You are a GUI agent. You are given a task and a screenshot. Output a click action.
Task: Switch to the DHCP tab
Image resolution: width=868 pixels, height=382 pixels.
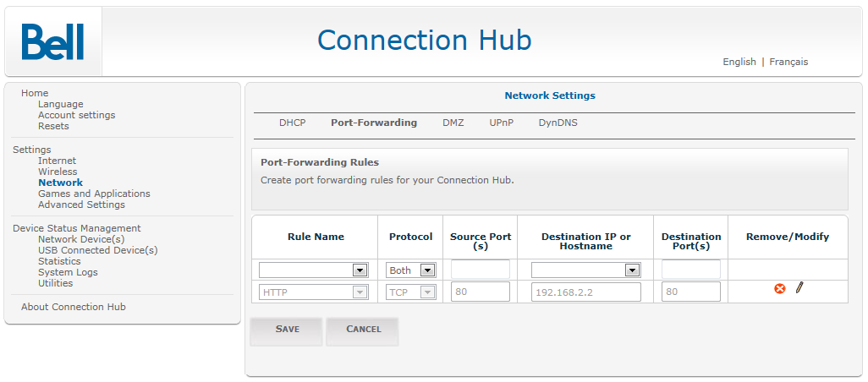(x=292, y=123)
